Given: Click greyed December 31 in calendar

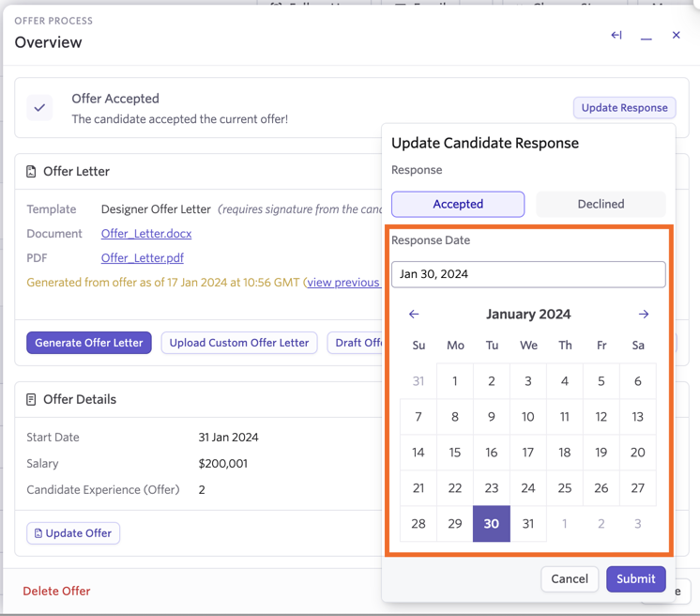Looking at the screenshot, I should [x=418, y=381].
